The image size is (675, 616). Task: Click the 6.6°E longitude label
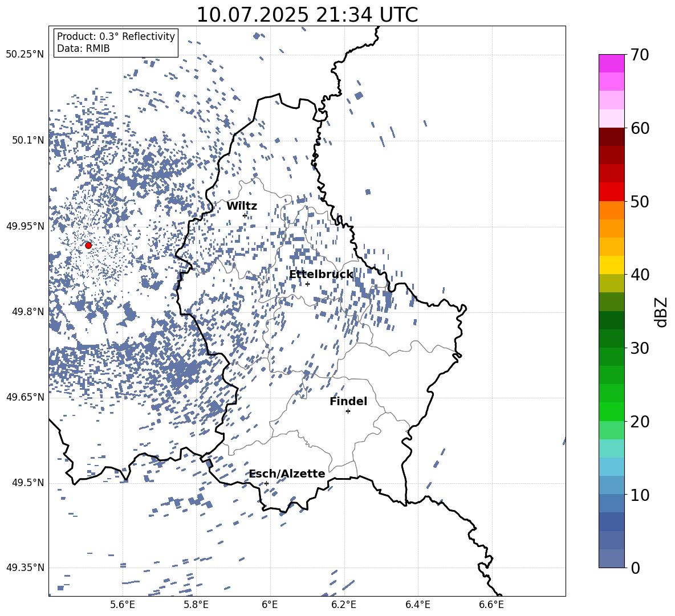click(x=491, y=605)
